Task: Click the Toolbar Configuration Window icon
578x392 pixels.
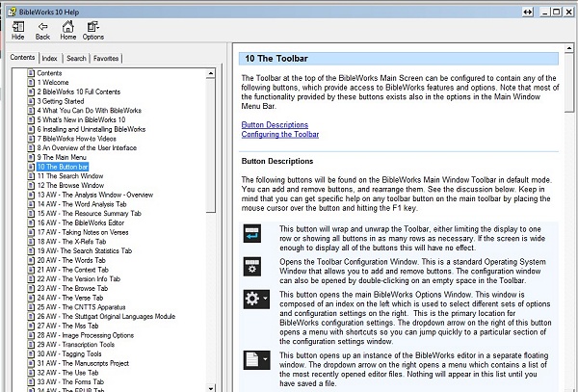Action: tap(252, 267)
